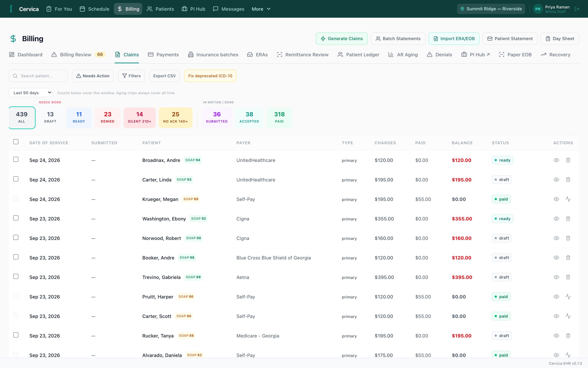Toggle the Needs Action filter
Screen dimensions: 588x368
pyautogui.click(x=93, y=76)
